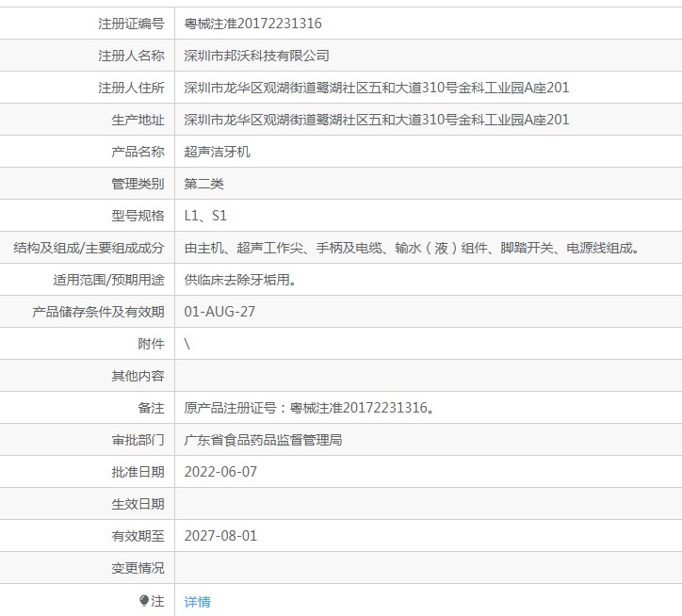The image size is (682, 616).
Task: Select the address in the 注册人住所 row
Action: click(377, 88)
